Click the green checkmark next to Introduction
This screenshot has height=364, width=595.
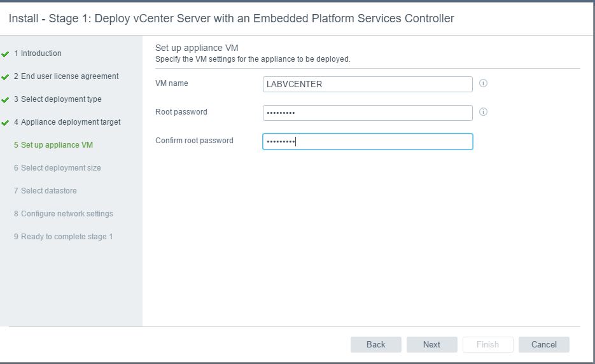click(x=5, y=54)
